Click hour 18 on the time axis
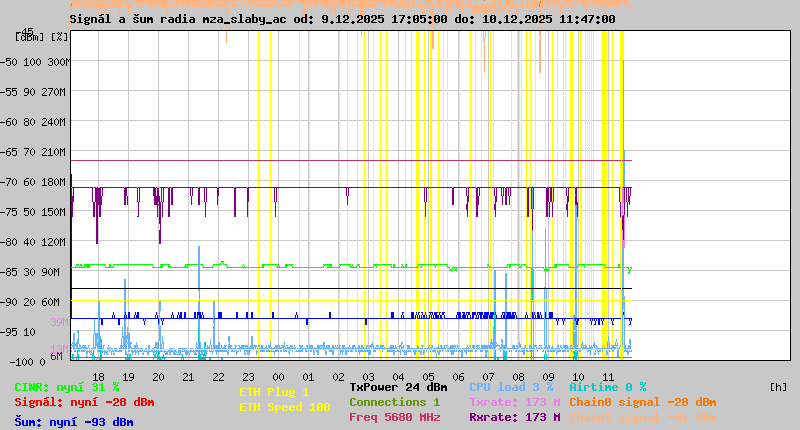The height and width of the screenshot is (430, 800). [98, 376]
